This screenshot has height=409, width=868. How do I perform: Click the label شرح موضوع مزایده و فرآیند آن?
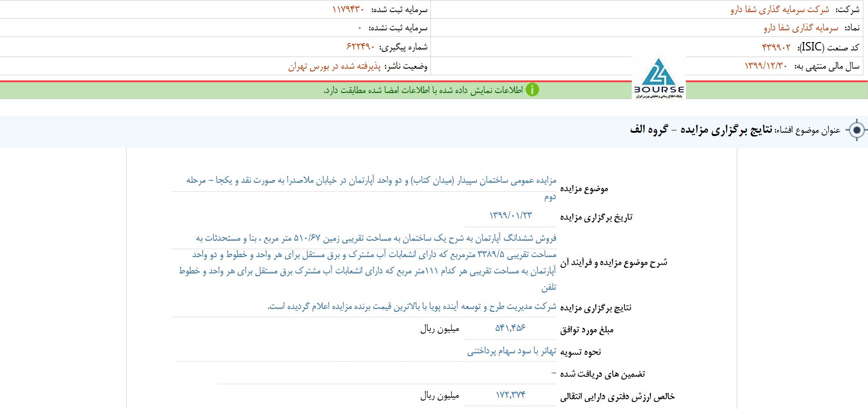[x=614, y=263]
